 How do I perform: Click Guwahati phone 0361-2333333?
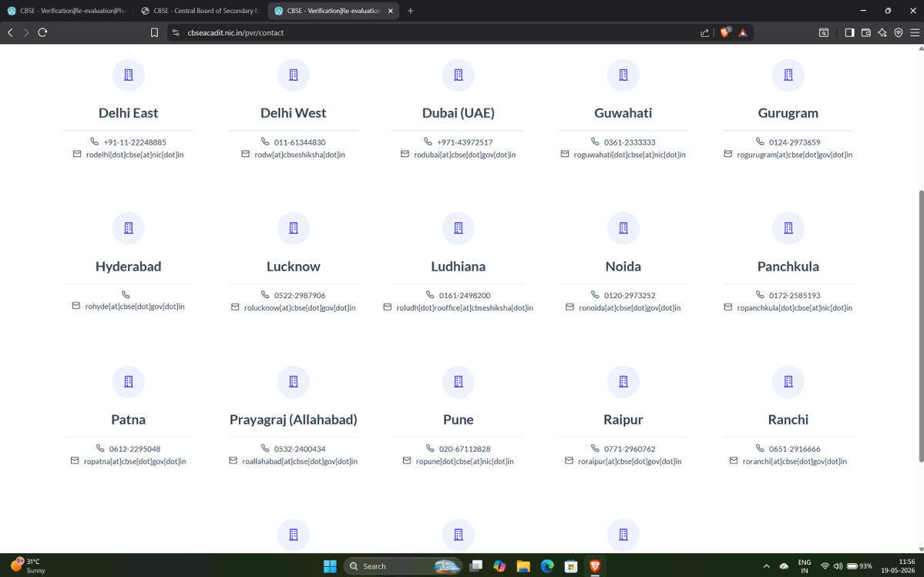point(630,142)
